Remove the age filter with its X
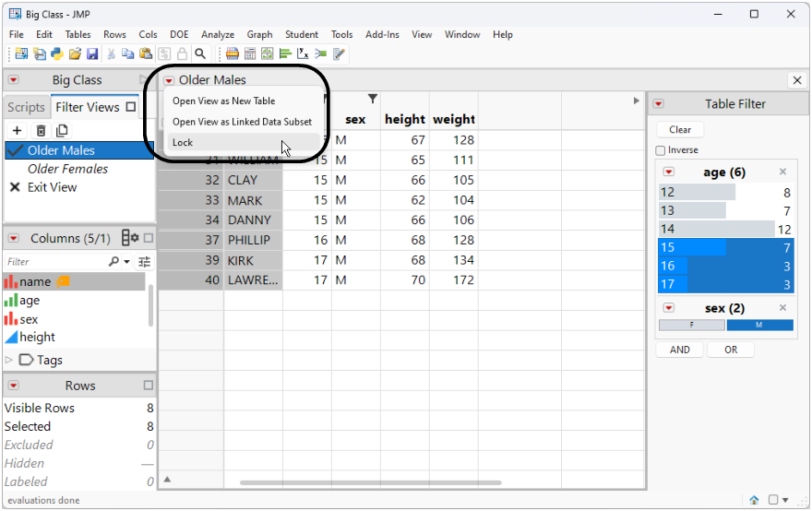Viewport: 812px width, 511px height. pyautogui.click(x=783, y=172)
